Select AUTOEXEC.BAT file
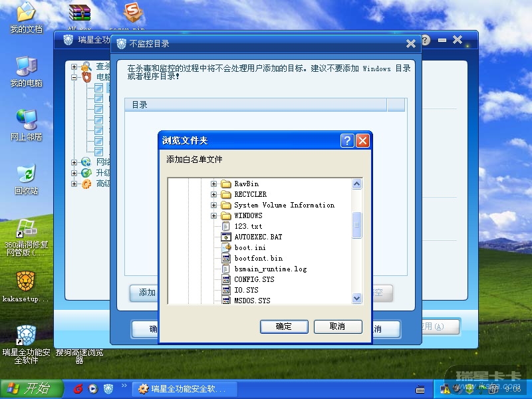 (x=258, y=237)
